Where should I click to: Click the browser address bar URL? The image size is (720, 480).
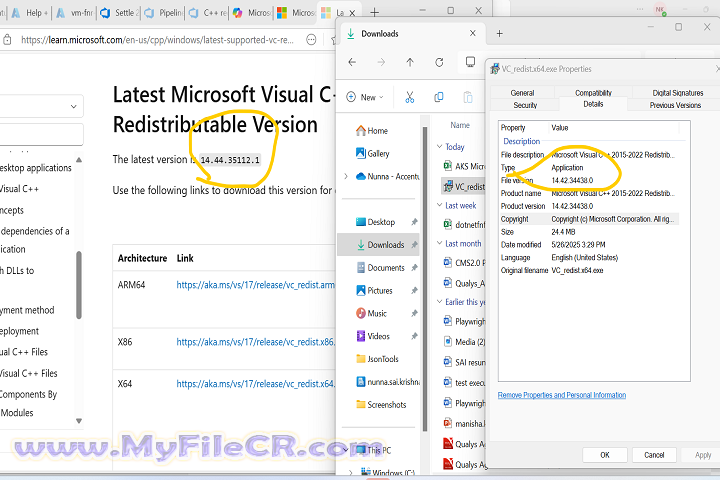[158, 40]
